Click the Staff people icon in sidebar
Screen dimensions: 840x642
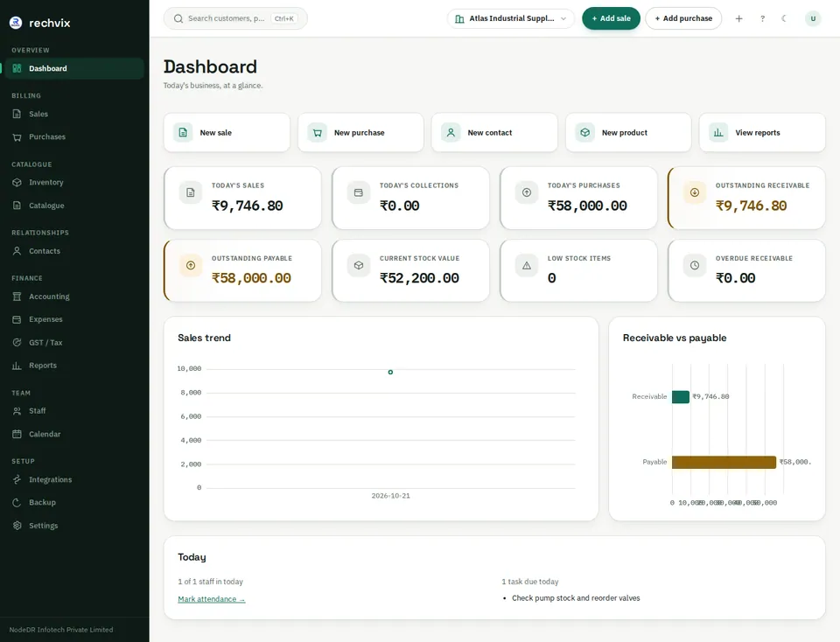click(17, 411)
